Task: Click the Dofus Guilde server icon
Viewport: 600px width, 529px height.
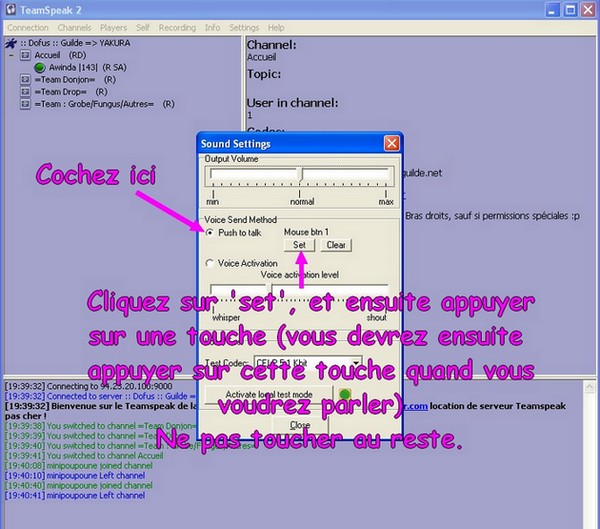Action: click(9, 44)
